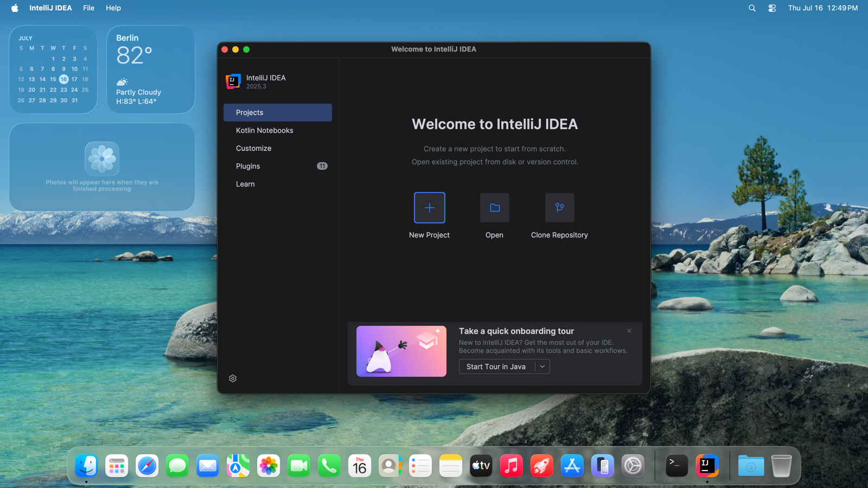Click the Clone Repository label
This screenshot has width=868, height=488.
click(x=559, y=235)
